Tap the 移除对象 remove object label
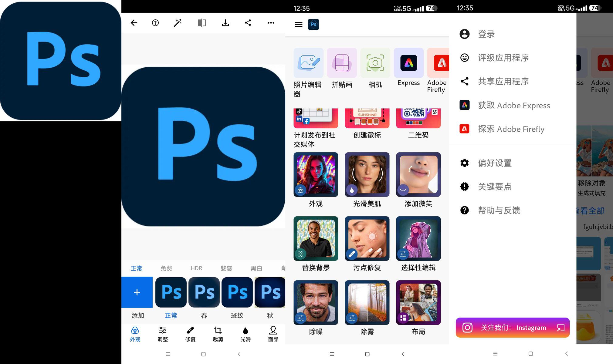This screenshot has height=364, width=613. 592,183
